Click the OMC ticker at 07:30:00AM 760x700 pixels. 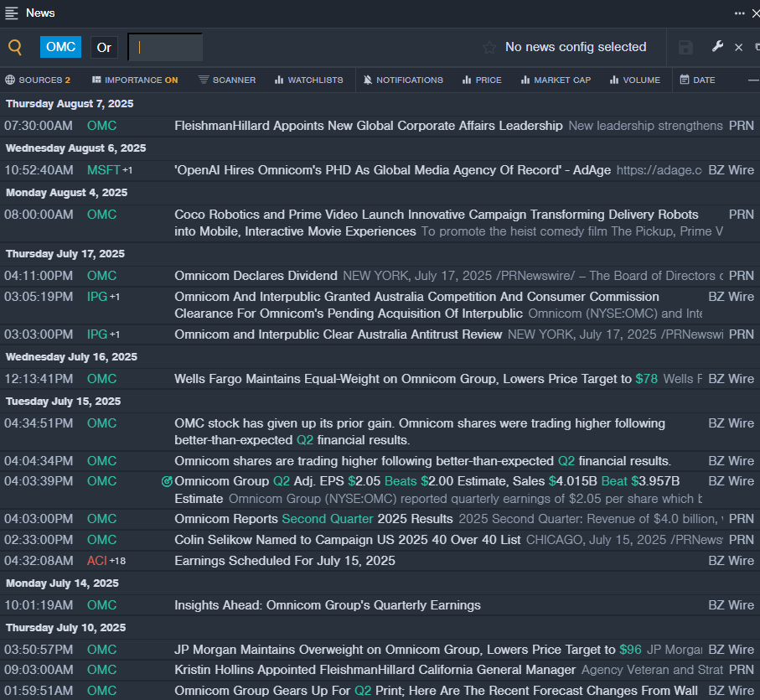[101, 126]
